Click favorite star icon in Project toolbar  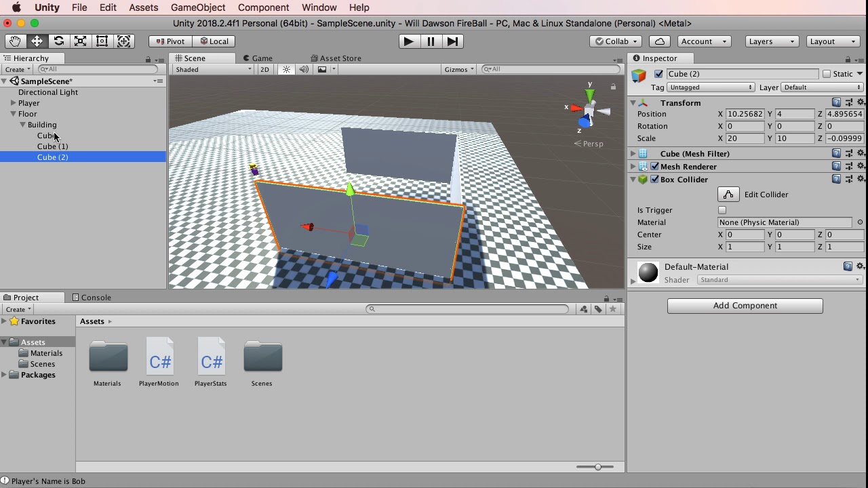click(613, 309)
